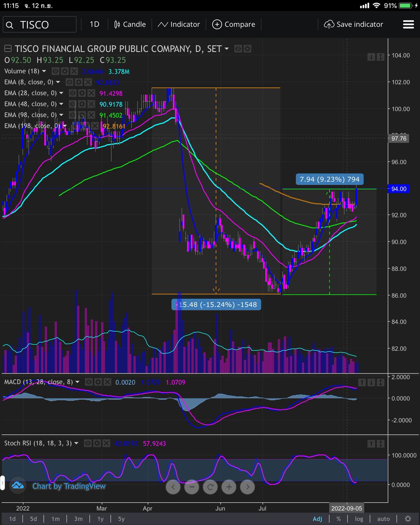Remove the Stoch RSI indicator
The width and height of the screenshot is (420, 525).
[x=107, y=443]
